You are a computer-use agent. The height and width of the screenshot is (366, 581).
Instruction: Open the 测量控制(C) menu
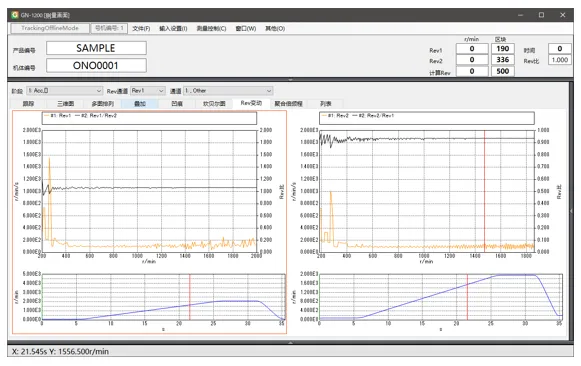(x=211, y=29)
